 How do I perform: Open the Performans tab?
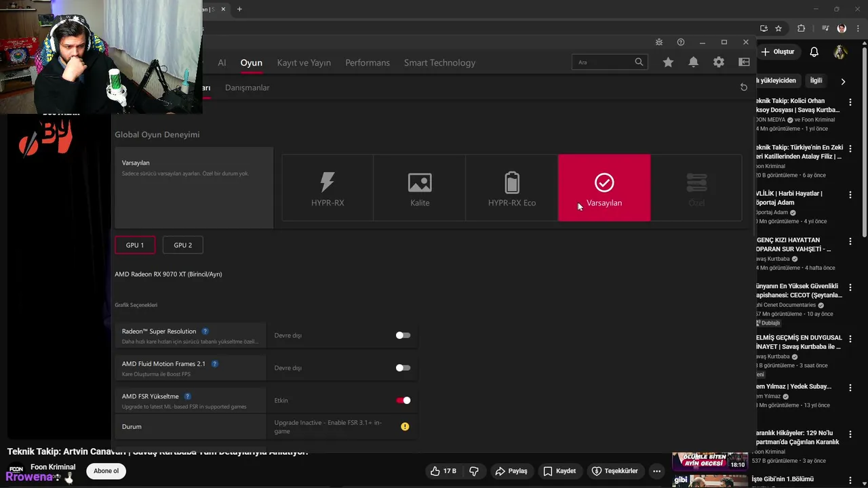pos(368,62)
